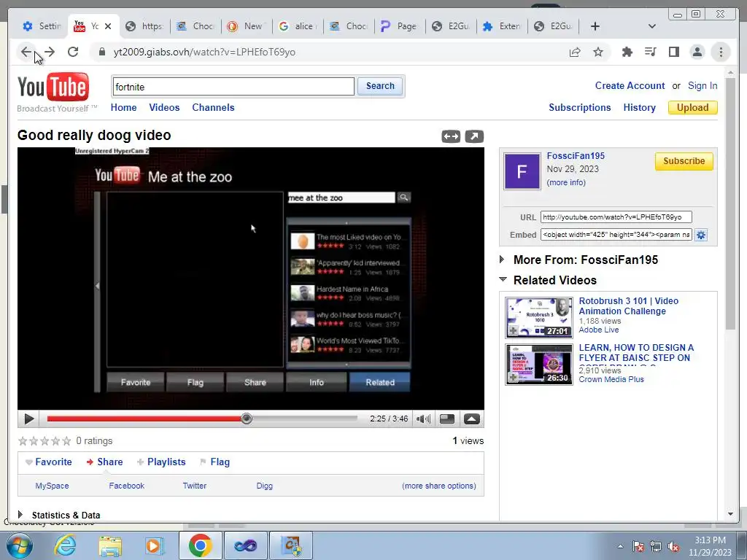Open (more share options)

[x=438, y=486]
